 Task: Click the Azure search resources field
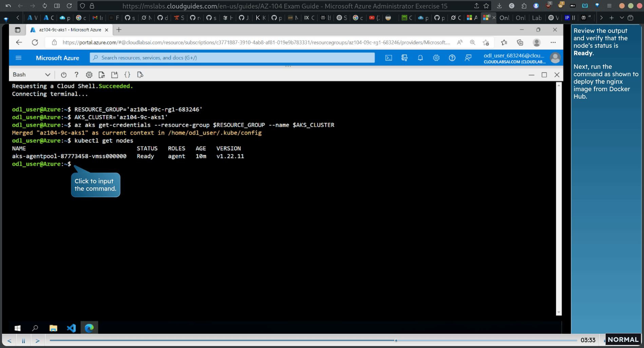pos(232,58)
